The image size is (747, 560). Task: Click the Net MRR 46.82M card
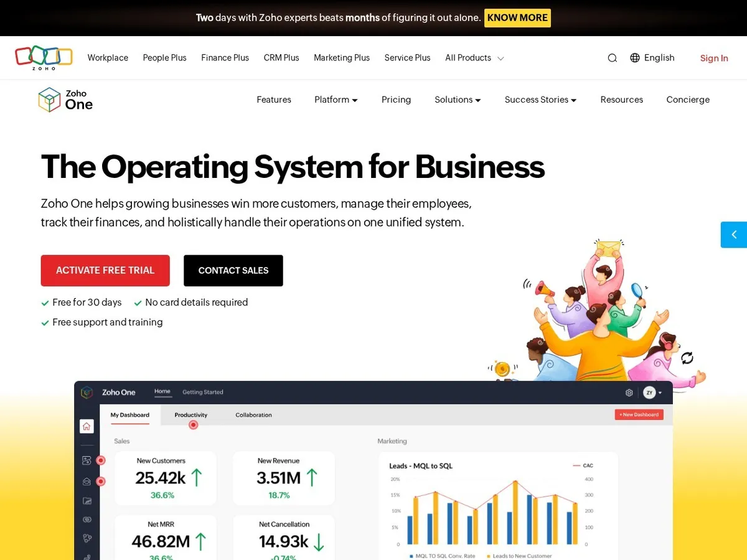166,538
